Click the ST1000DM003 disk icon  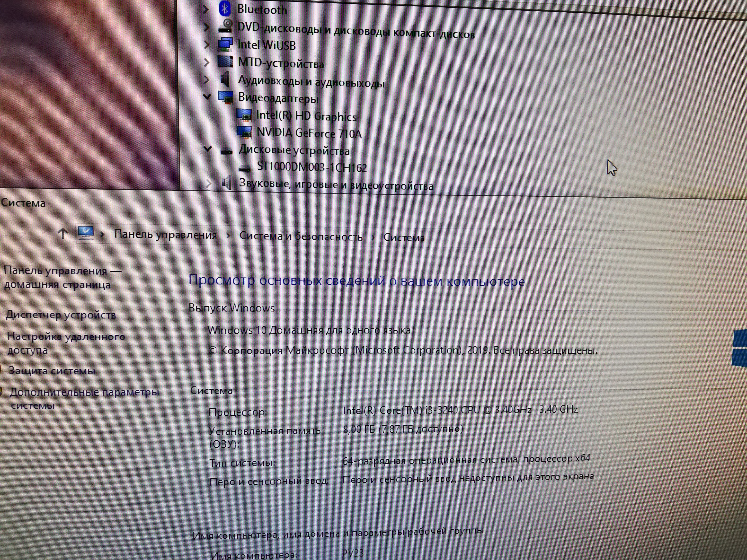[x=245, y=169]
